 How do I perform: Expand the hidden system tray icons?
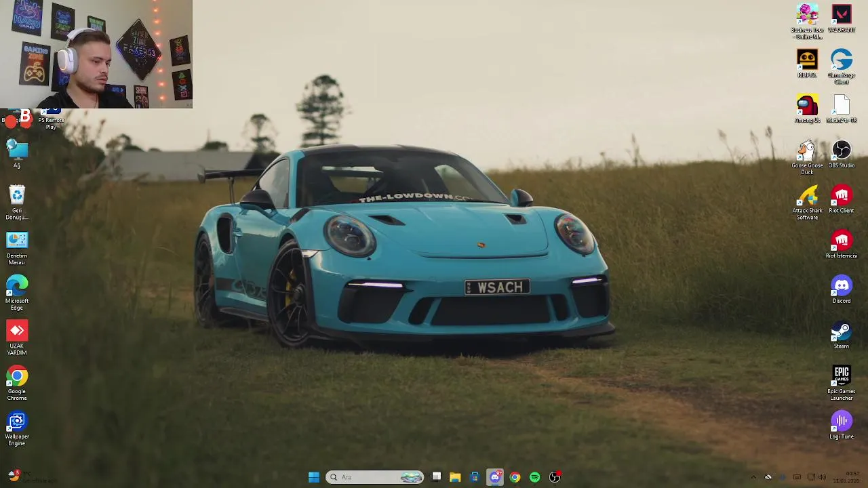click(x=753, y=477)
